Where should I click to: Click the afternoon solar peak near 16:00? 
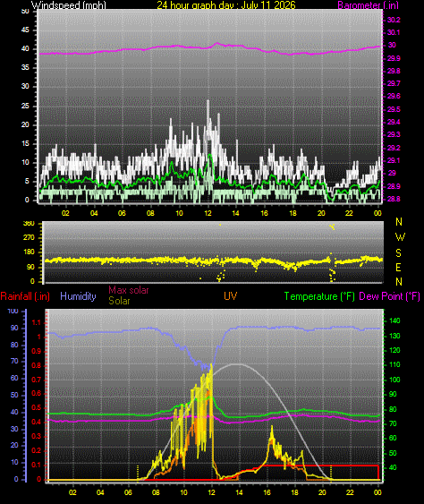(x=272, y=428)
